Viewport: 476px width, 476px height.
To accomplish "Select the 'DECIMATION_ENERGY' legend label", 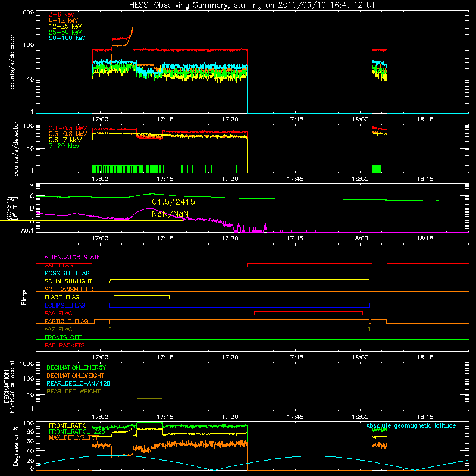I will (x=76, y=368).
